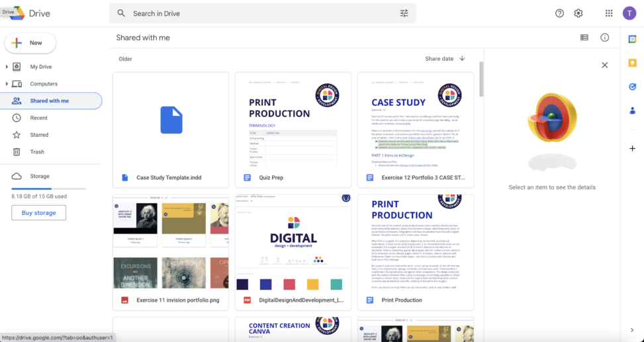This screenshot has width=644, height=342.
Task: Open the Starred section
Action: [x=39, y=135]
